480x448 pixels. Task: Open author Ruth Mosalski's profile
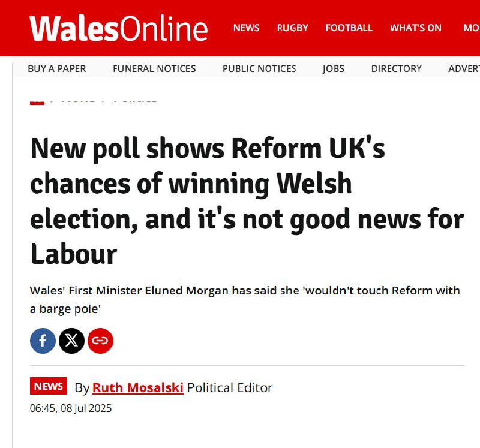[137, 387]
